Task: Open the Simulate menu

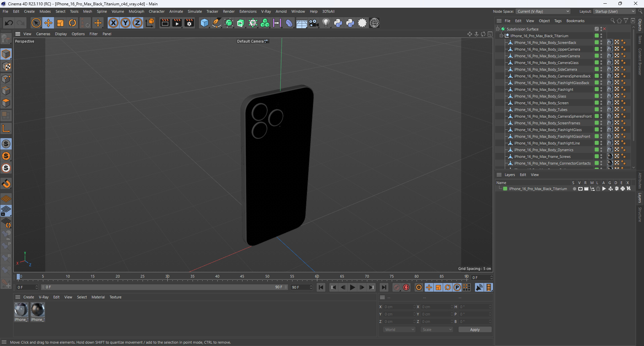Action: click(195, 11)
